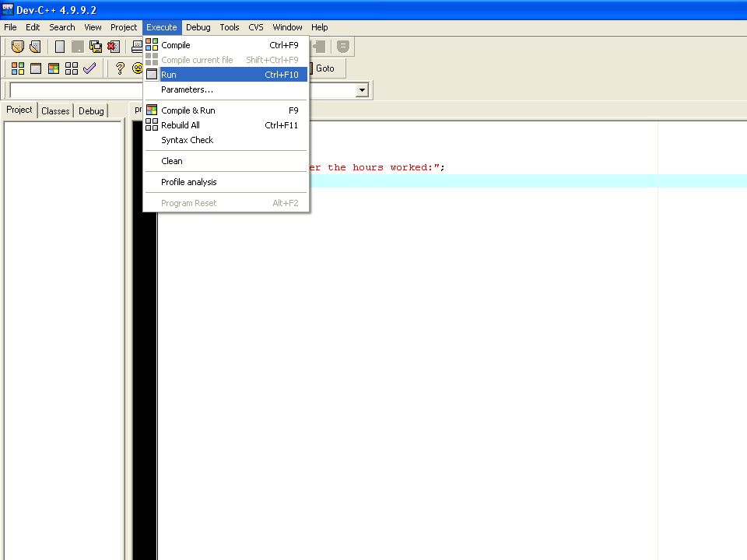The height and width of the screenshot is (560, 747).
Task: Choose Compile & Run menu entry
Action: coord(226,110)
